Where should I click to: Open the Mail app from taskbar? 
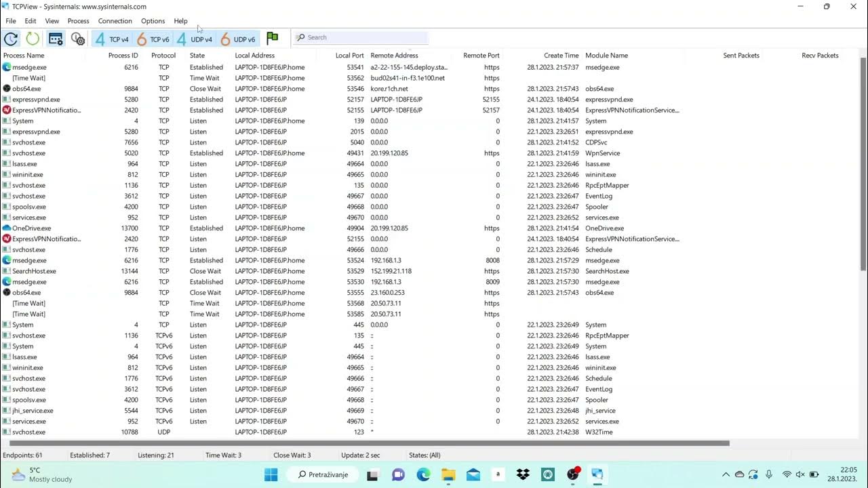pyautogui.click(x=473, y=474)
